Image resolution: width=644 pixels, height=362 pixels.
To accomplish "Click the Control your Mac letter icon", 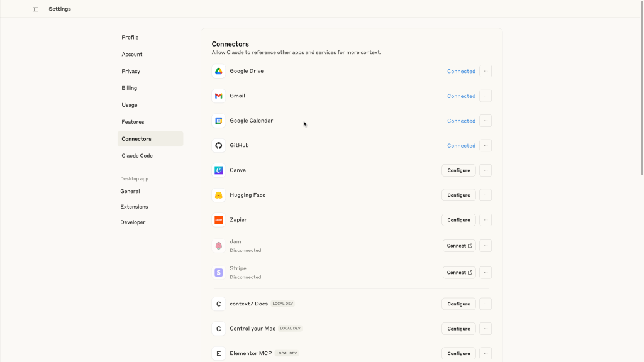I will [x=218, y=329].
